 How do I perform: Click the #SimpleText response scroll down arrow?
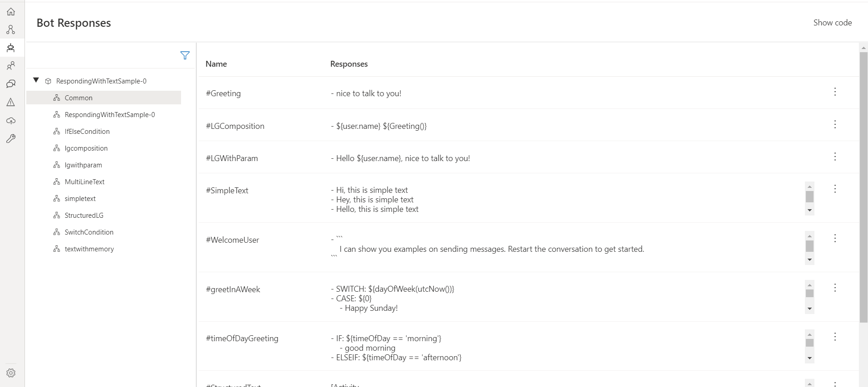pos(809,211)
